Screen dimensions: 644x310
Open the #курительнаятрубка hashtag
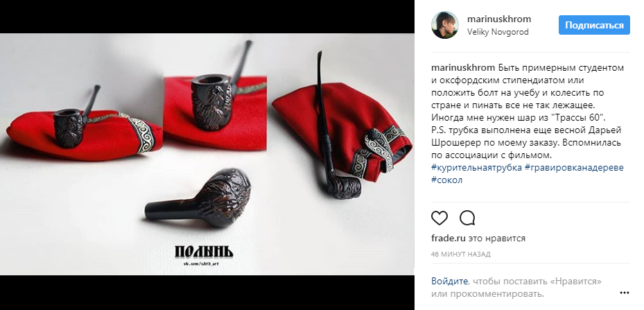pos(476,168)
